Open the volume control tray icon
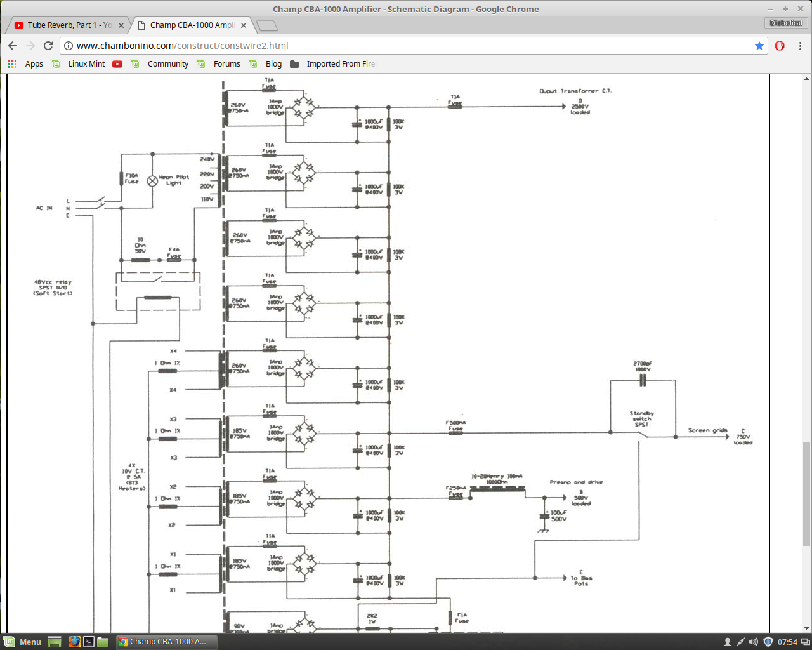This screenshot has height=650, width=812. [x=754, y=642]
